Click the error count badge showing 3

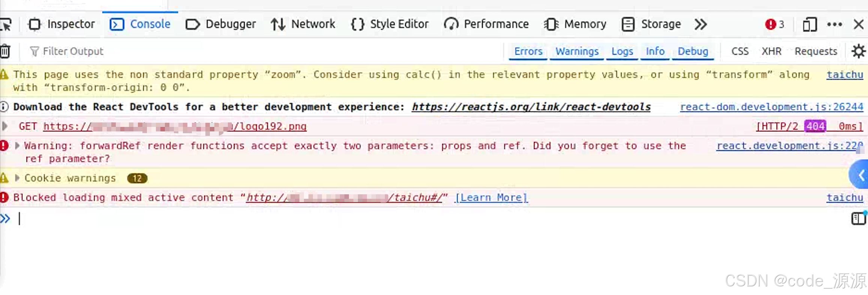[774, 24]
